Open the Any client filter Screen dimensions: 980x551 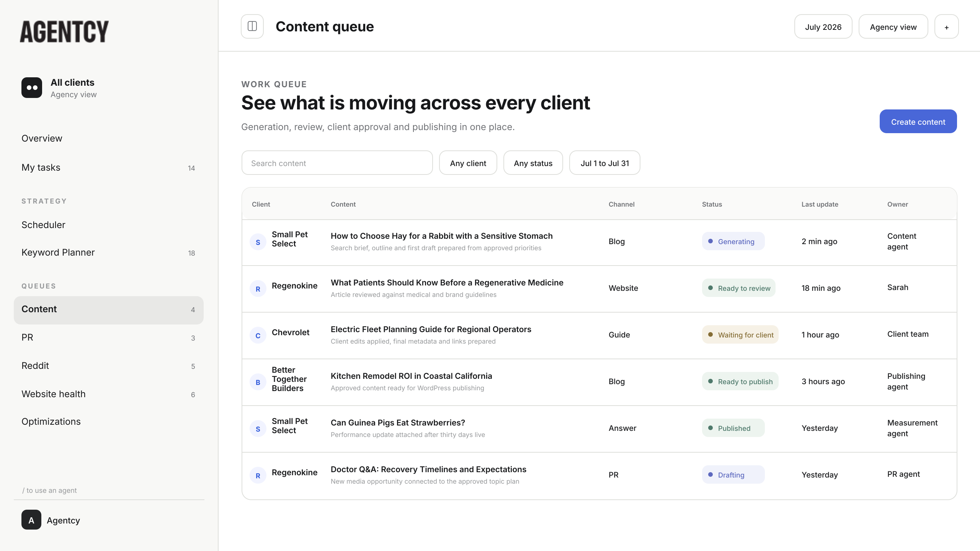click(x=468, y=163)
